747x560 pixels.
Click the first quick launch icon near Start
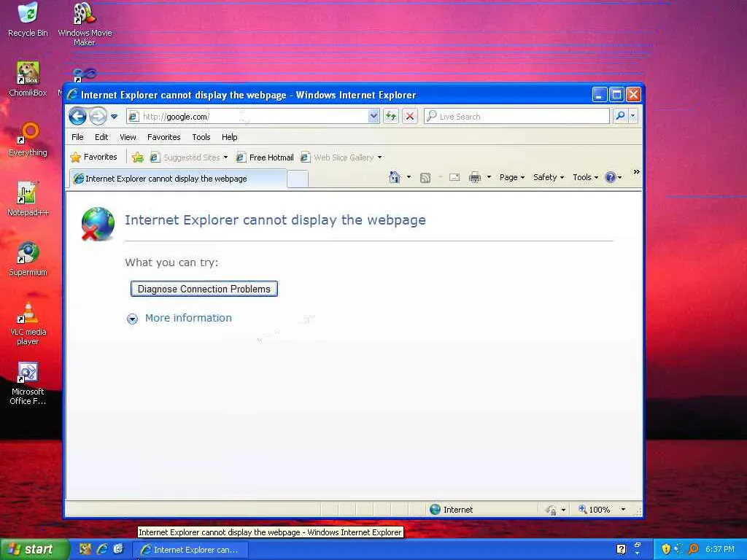click(x=85, y=549)
